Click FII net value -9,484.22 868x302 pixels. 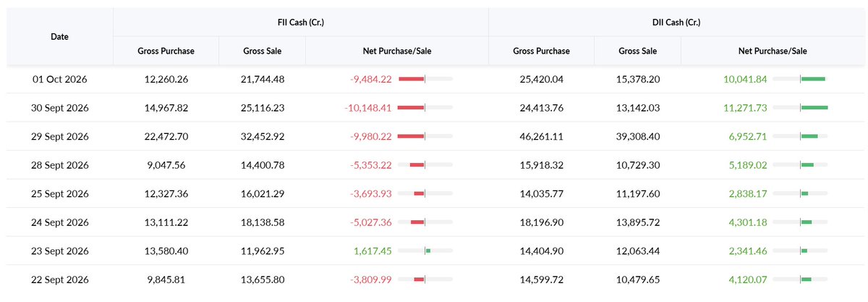371,80
